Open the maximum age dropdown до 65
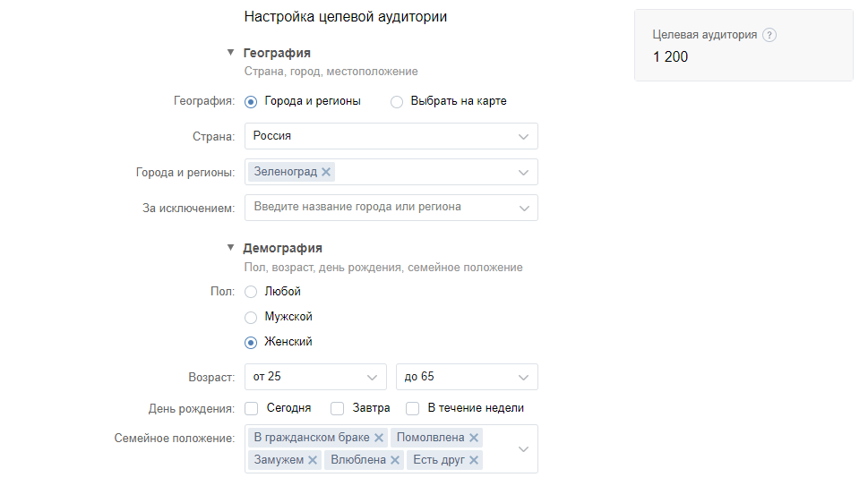Image resolution: width=868 pixels, height=486 pixels. [467, 377]
